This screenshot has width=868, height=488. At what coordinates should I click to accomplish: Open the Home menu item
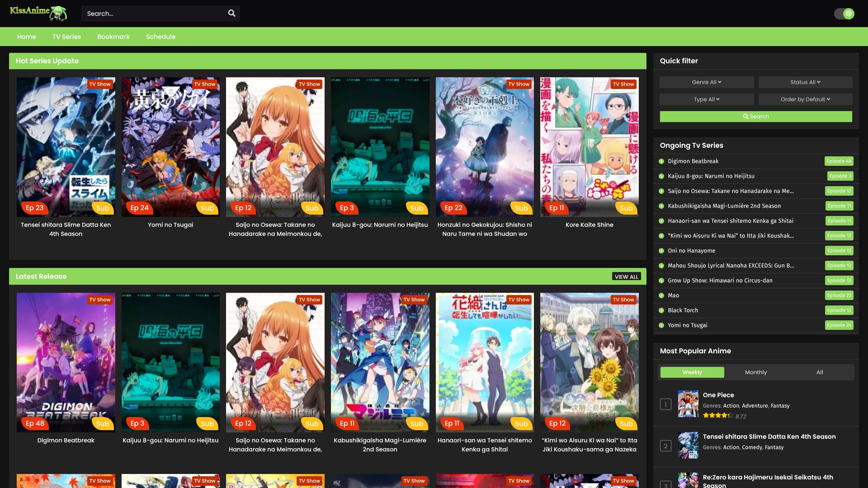27,37
